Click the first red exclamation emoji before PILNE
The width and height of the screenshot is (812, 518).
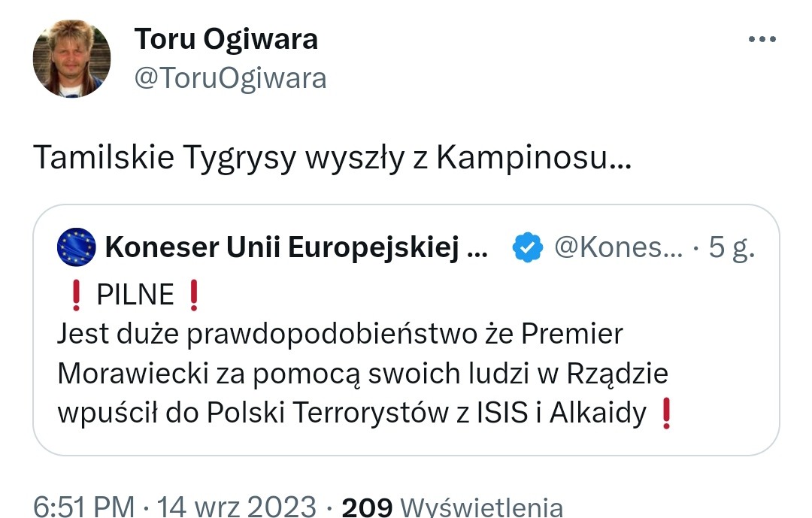click(x=76, y=295)
